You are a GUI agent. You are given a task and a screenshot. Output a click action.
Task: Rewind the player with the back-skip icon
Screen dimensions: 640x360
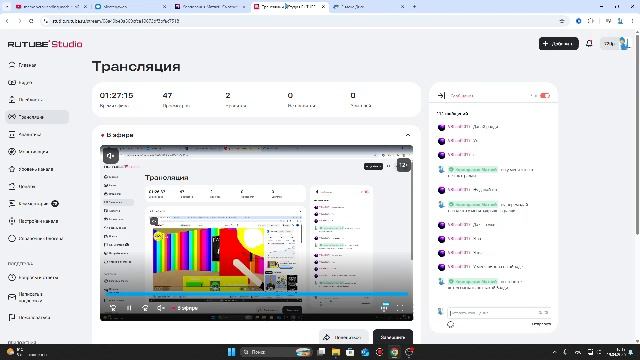tap(113, 308)
